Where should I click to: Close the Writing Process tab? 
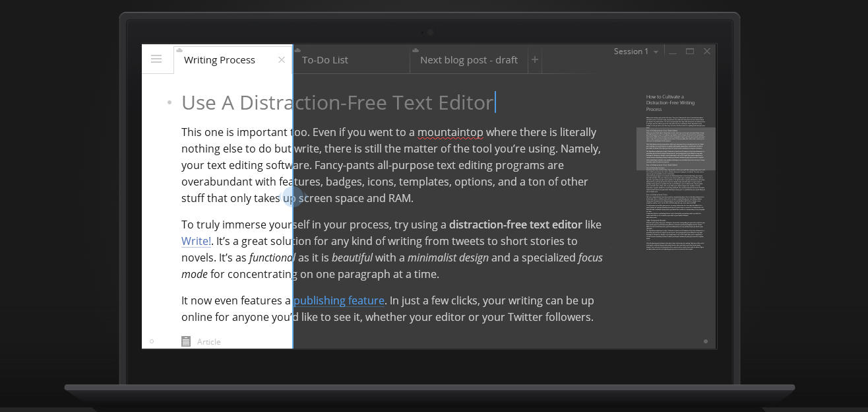point(282,59)
